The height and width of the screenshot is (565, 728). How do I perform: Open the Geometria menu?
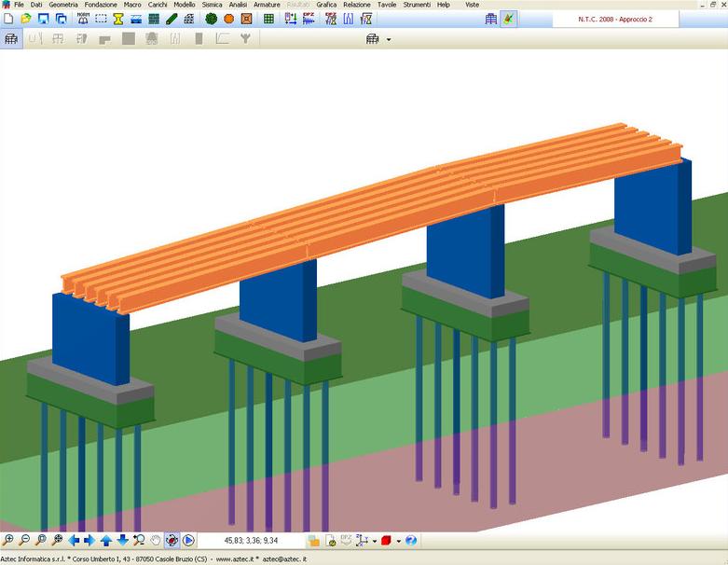(63, 5)
